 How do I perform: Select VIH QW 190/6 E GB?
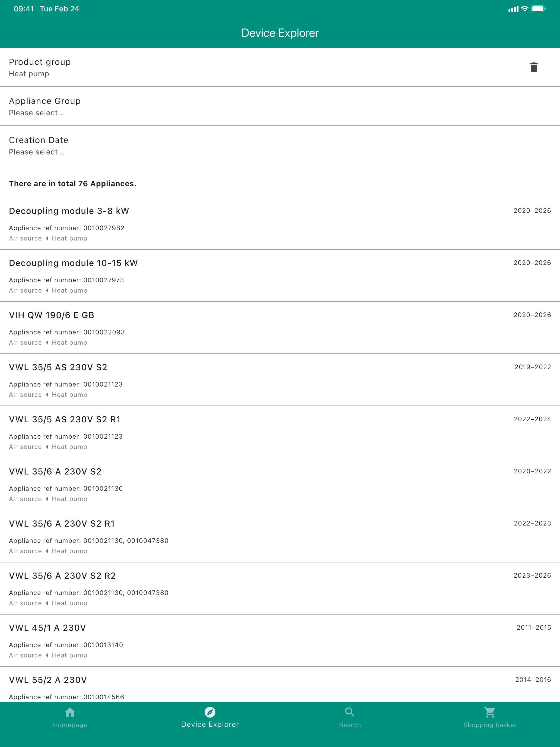[280, 328]
